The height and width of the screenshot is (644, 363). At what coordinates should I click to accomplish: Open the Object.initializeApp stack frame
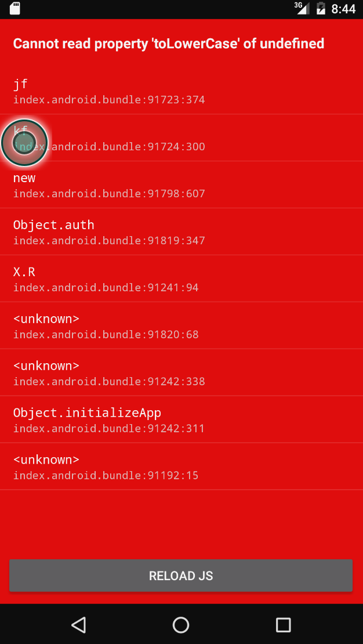(x=181, y=419)
